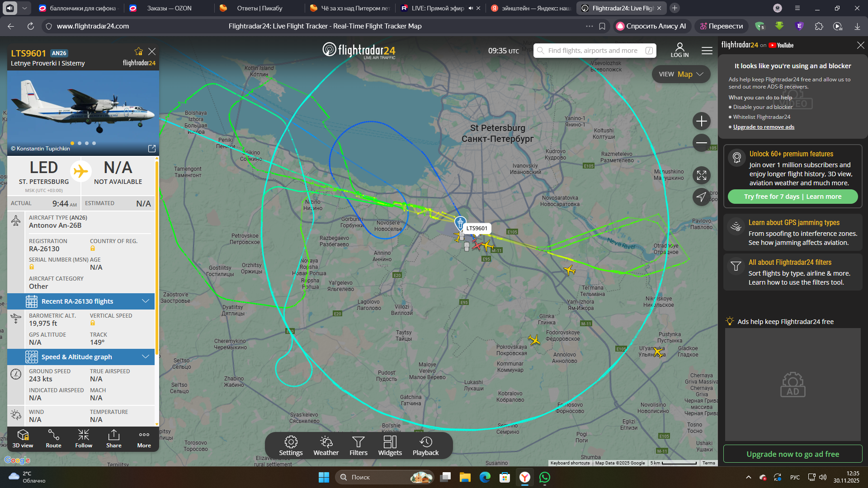
Task: Click Upgrade to remove ads link
Action: 764,127
